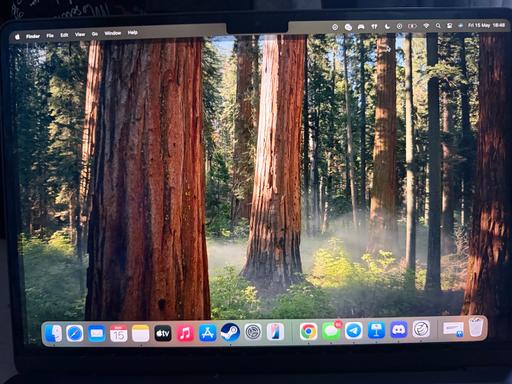
Task: Open the Window menu
Action: (x=113, y=33)
